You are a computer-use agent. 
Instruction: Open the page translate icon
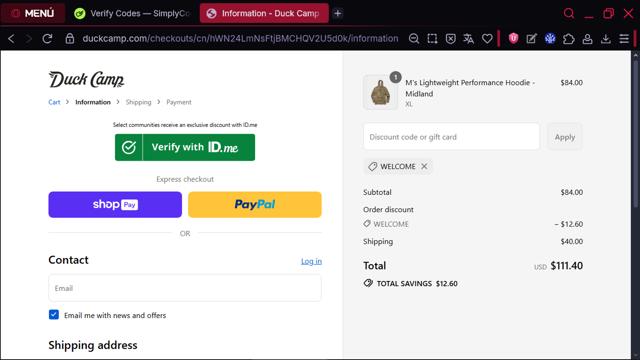tap(469, 39)
